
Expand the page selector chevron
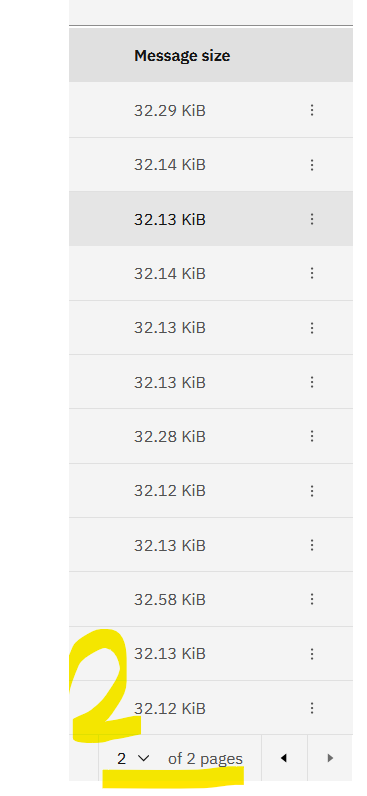[x=144, y=758]
